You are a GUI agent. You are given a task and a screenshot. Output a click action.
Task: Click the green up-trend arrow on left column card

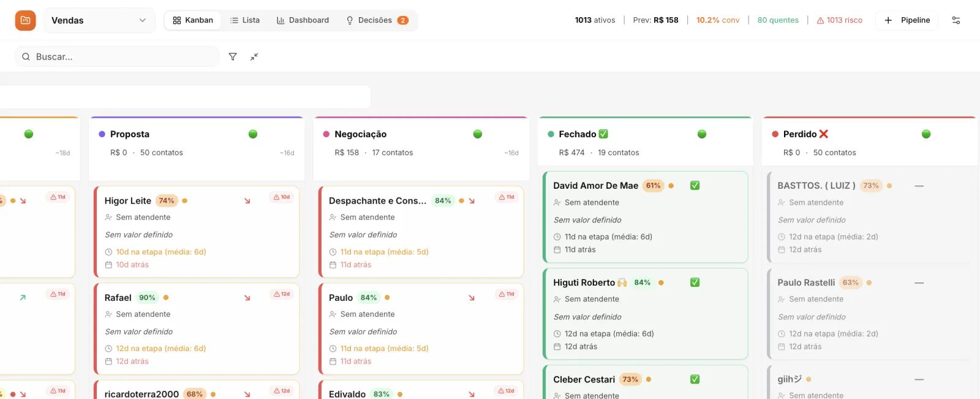23,298
